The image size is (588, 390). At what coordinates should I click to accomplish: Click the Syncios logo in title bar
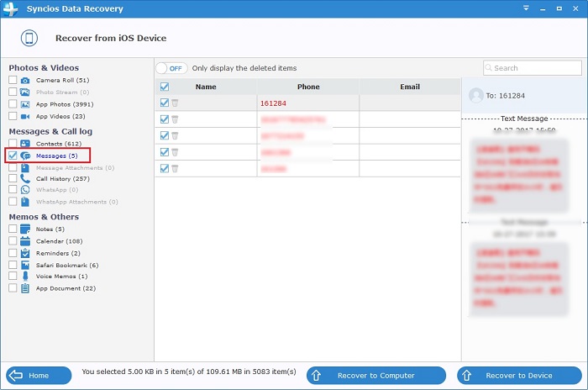(x=10, y=8)
